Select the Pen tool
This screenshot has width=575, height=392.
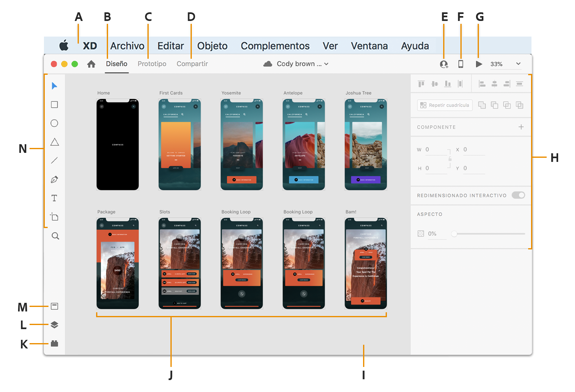tap(54, 179)
